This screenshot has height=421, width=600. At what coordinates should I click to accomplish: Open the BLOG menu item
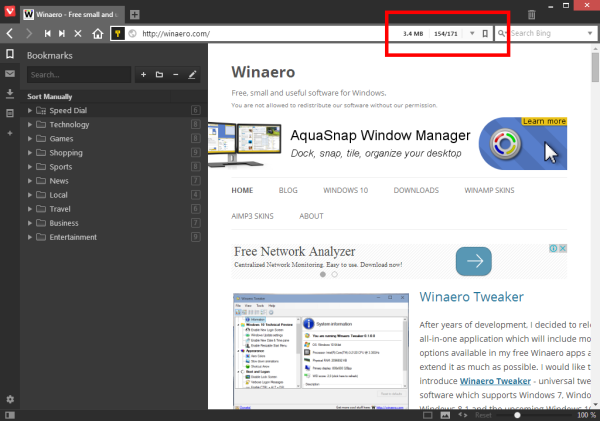point(288,190)
